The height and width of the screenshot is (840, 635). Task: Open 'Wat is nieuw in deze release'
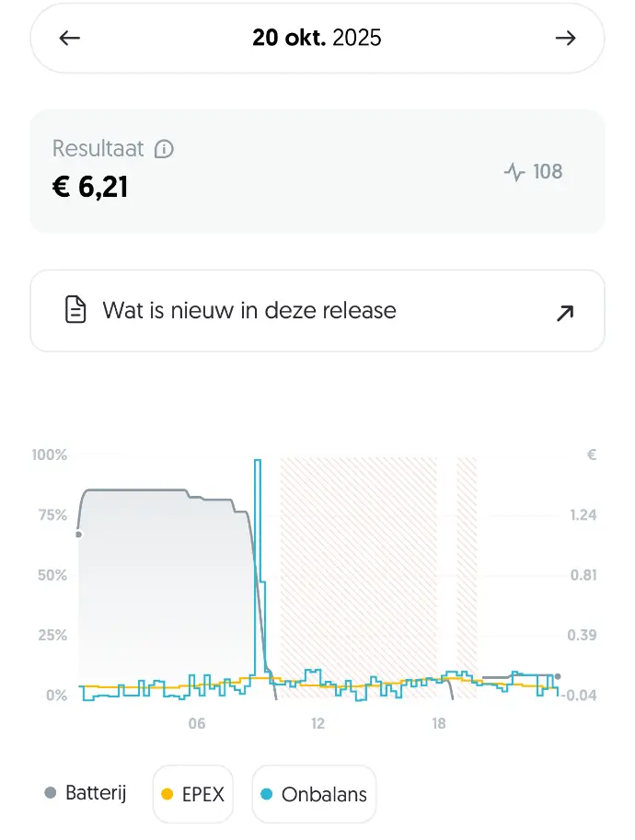coord(249,310)
